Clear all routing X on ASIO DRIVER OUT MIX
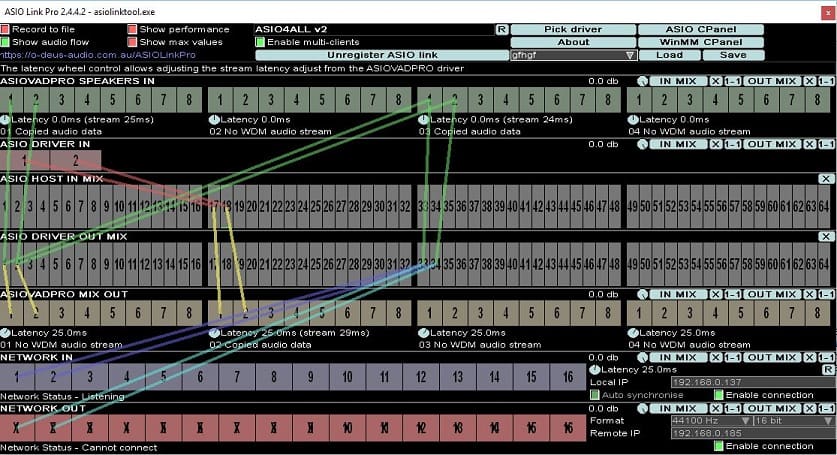837x455 pixels. point(826,237)
